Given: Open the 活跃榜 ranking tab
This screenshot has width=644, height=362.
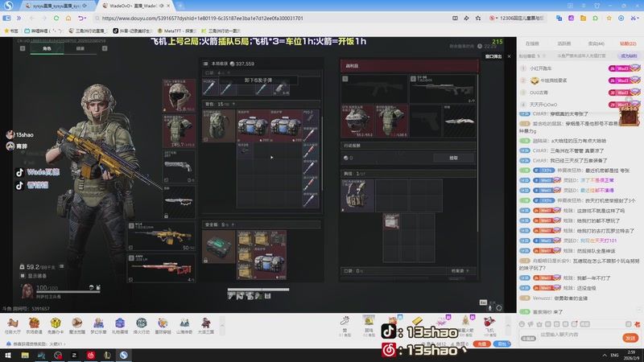Looking at the screenshot, I should 564,43.
